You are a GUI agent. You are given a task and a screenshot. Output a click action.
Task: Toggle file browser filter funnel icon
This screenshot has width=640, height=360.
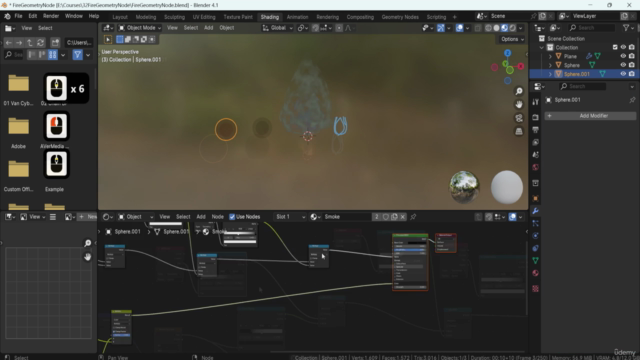click(x=77, y=55)
